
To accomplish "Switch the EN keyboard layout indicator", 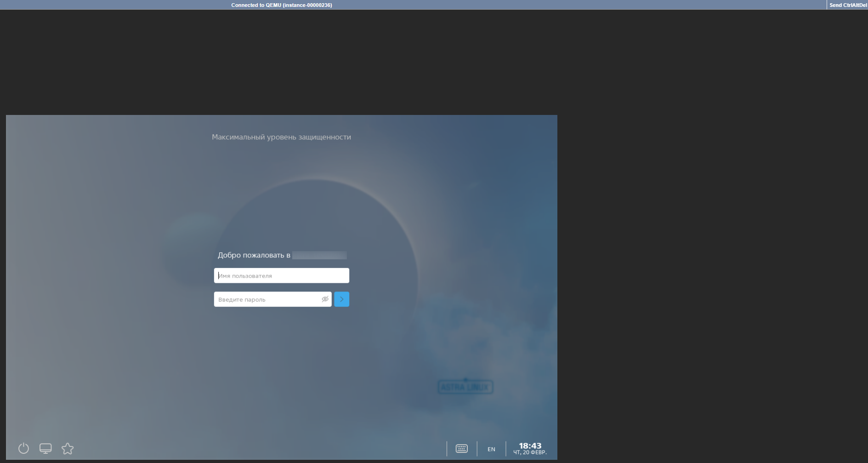I will [491, 449].
